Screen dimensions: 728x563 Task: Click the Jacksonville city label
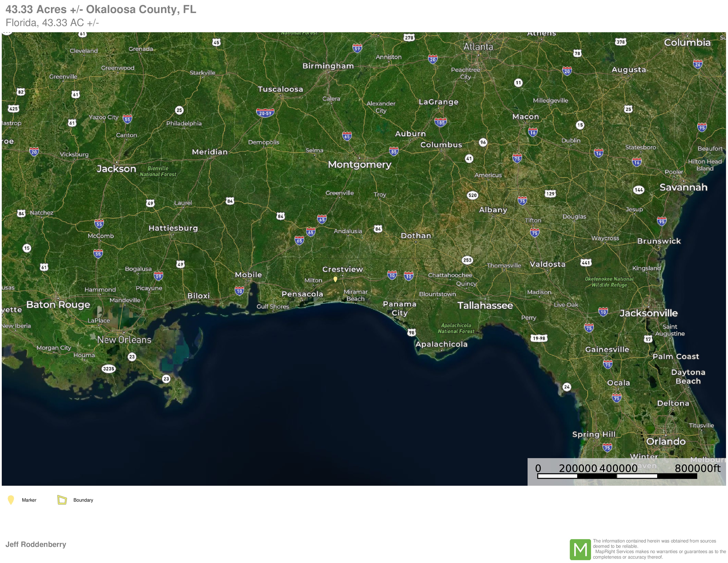click(648, 313)
